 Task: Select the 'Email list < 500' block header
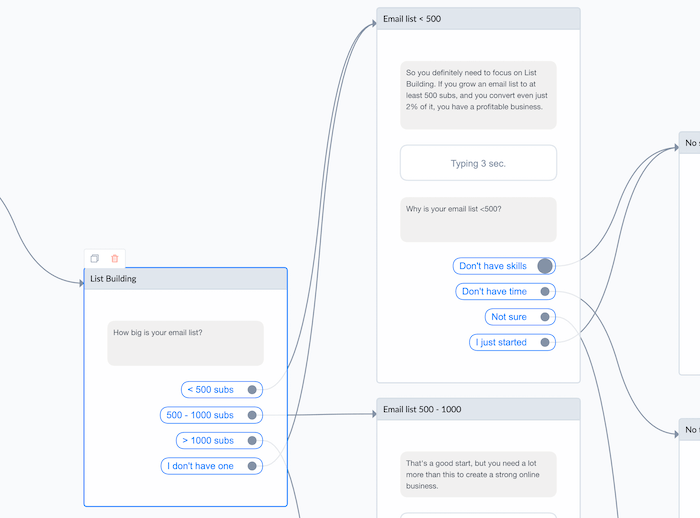pos(478,19)
